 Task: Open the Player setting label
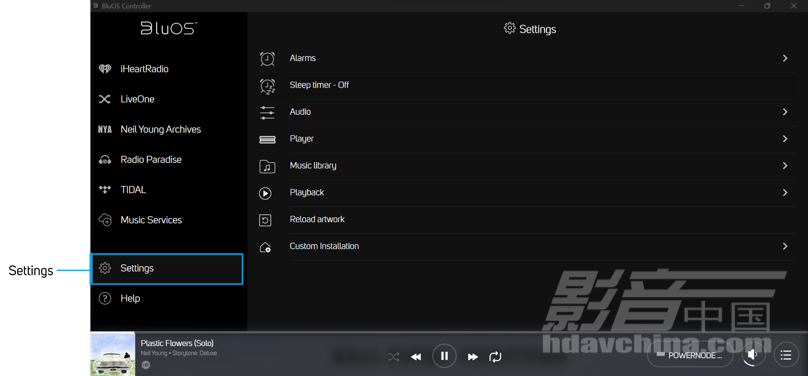pos(301,139)
